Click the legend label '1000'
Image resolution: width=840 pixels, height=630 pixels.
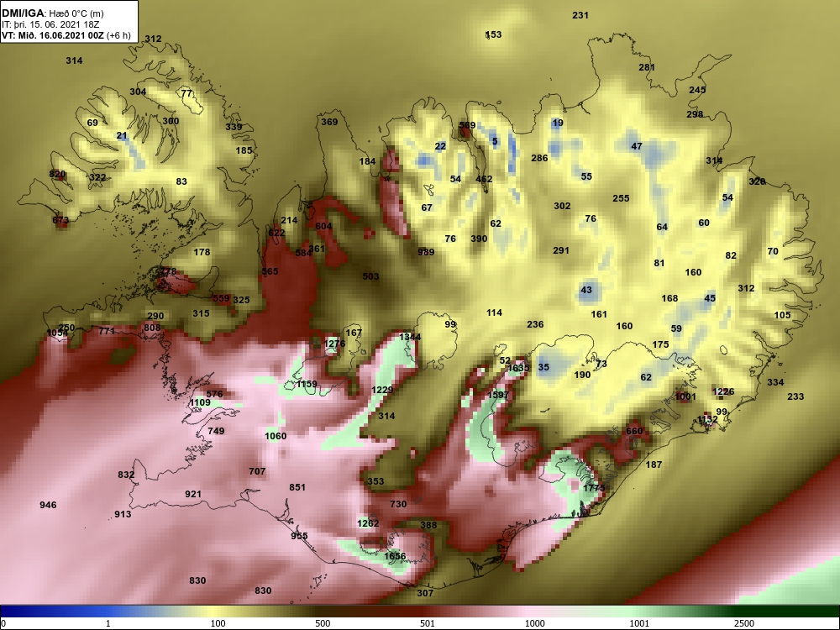point(534,623)
